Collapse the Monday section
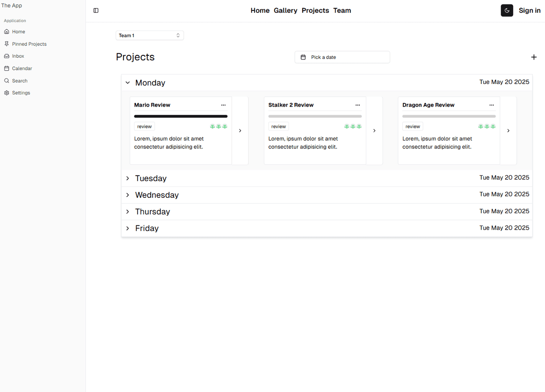Image resolution: width=545 pixels, height=392 pixels. 128,83
